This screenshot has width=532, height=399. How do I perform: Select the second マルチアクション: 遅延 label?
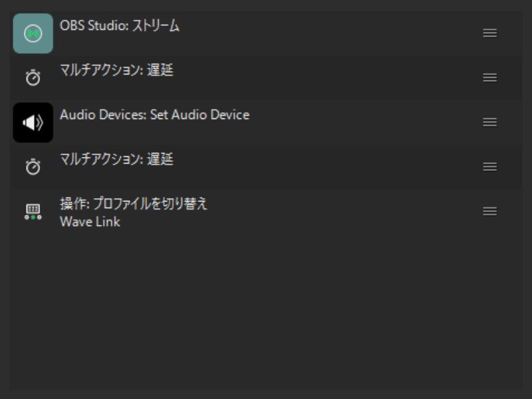tap(116, 159)
